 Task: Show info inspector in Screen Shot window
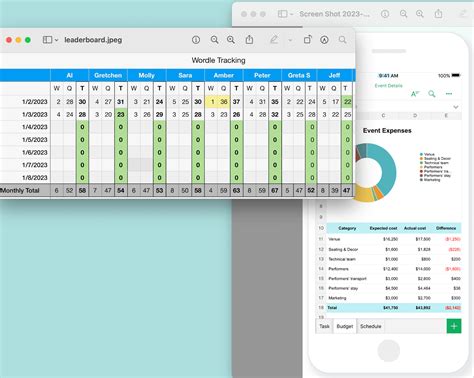tap(385, 14)
